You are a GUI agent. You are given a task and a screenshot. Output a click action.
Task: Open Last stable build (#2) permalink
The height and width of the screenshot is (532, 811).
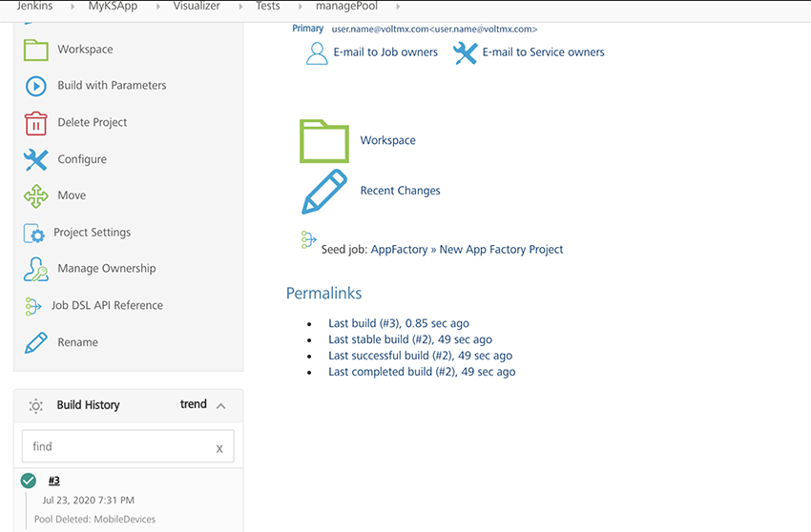tap(410, 339)
